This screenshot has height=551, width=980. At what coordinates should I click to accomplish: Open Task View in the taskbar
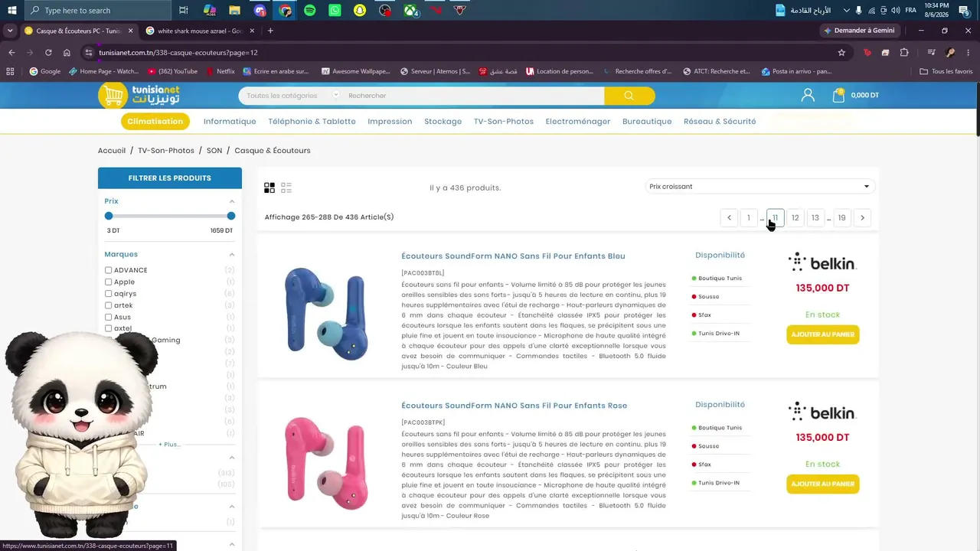point(184,10)
